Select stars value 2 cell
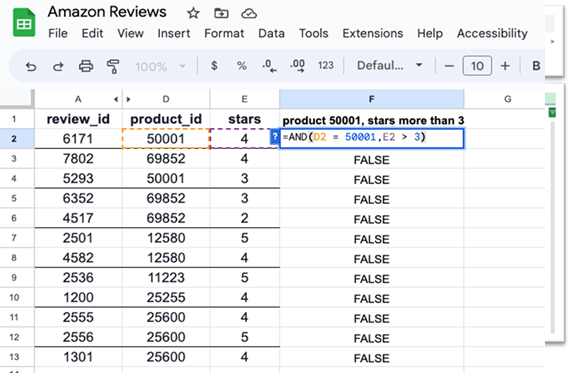The image size is (572, 373). pos(244,218)
